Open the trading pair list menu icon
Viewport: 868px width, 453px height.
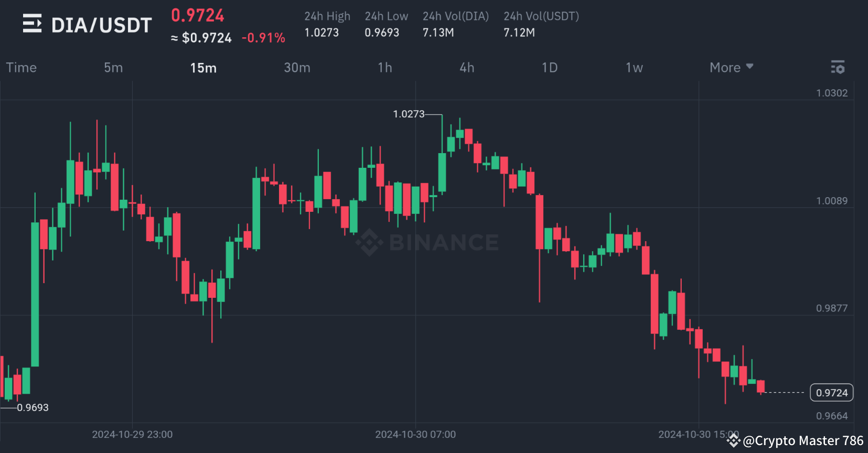[x=31, y=23]
